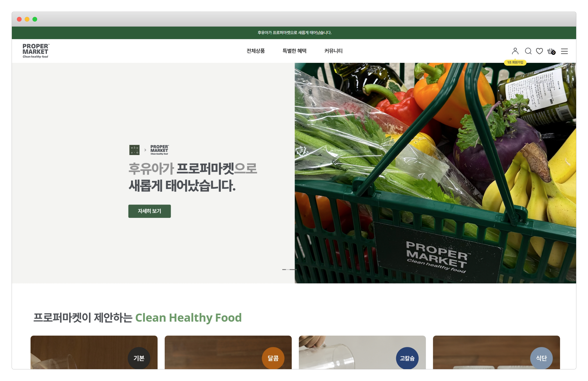The image size is (588, 381).
Task: Click the 1초 회원가입 badge
Action: pyautogui.click(x=515, y=63)
